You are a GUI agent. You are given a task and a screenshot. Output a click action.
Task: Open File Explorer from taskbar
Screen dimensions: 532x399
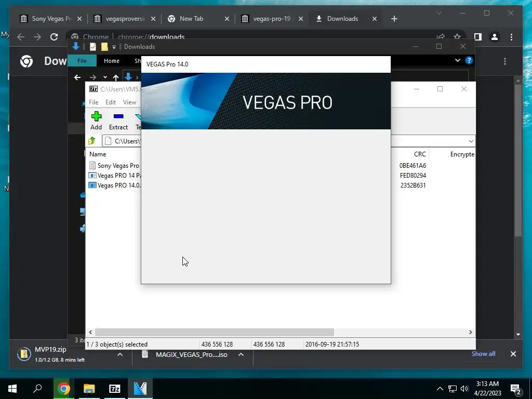coord(89,389)
